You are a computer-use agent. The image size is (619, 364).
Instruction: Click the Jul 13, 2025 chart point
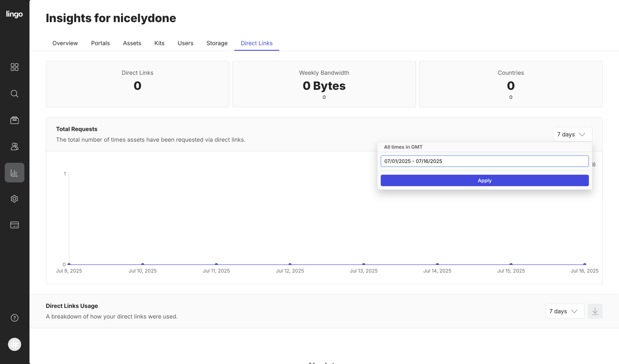coord(364,264)
